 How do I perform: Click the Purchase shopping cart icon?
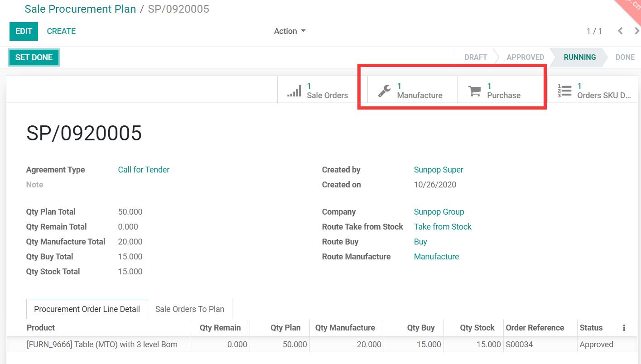click(474, 91)
